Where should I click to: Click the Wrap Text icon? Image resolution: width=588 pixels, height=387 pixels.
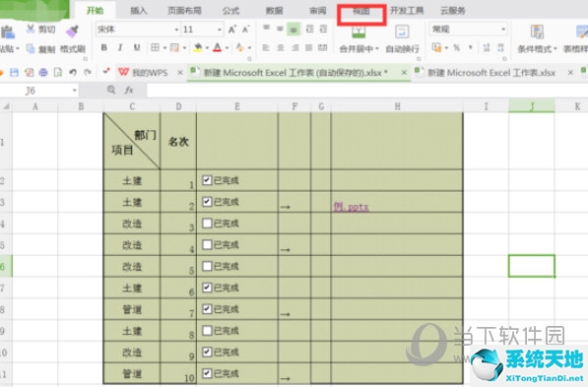coord(402,32)
